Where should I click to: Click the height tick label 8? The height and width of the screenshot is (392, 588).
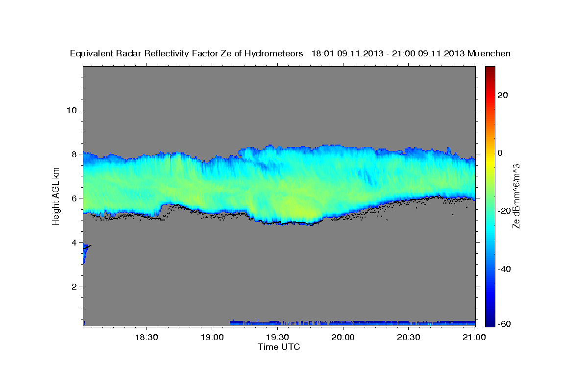pyautogui.click(x=74, y=154)
